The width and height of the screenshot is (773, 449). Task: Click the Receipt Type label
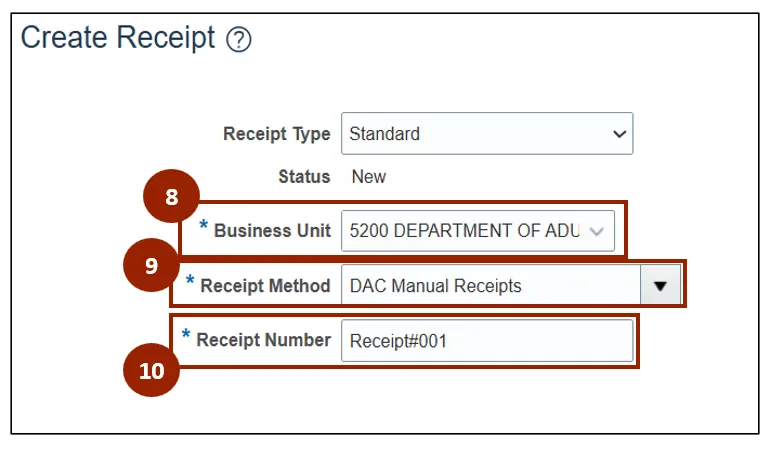[x=276, y=134]
